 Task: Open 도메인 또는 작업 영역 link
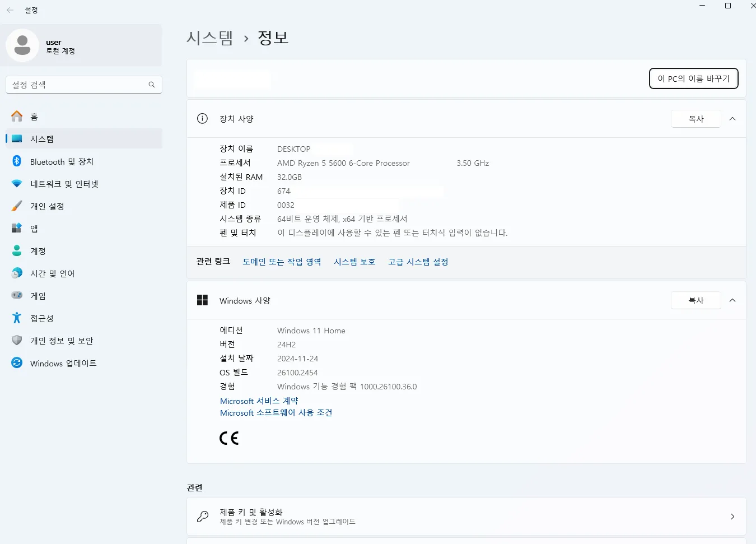click(282, 262)
